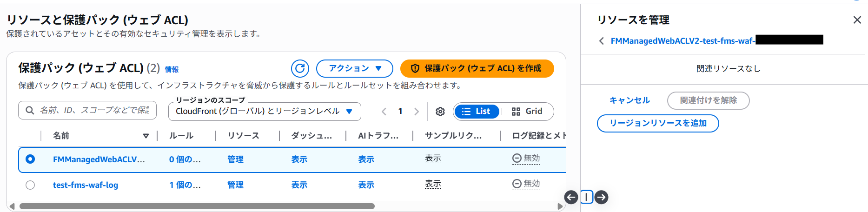Viewport: 868px width, 212px height.
Task: Select the FMManagedWebACLV radio button
Action: [30, 159]
